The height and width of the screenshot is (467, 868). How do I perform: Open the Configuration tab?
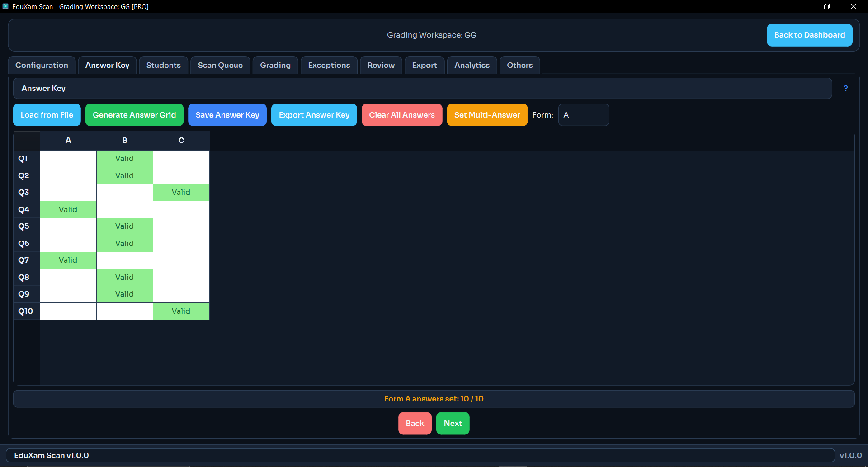tap(42, 65)
